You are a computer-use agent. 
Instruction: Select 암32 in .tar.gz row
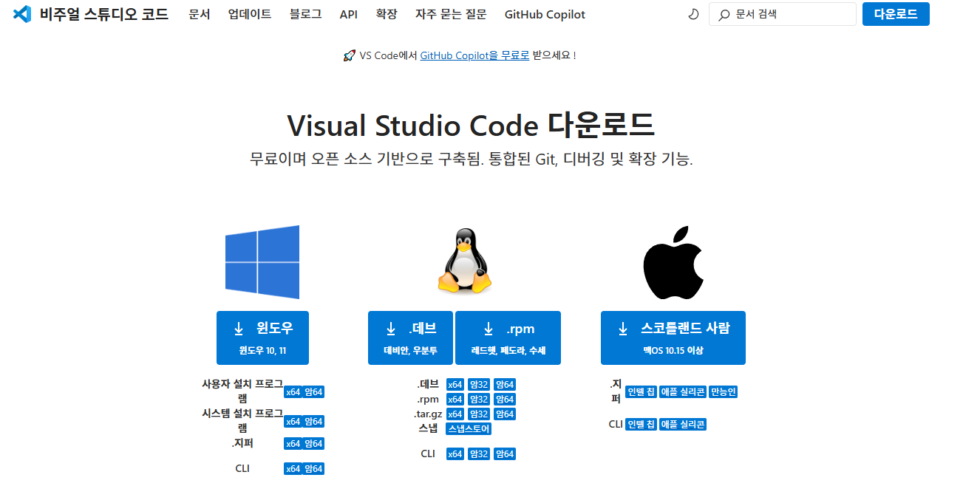point(479,414)
